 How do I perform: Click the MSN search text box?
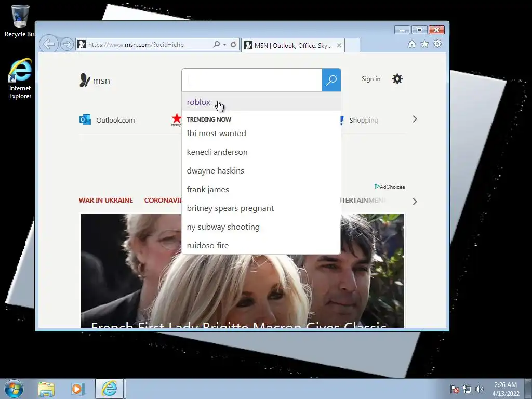[x=252, y=80]
